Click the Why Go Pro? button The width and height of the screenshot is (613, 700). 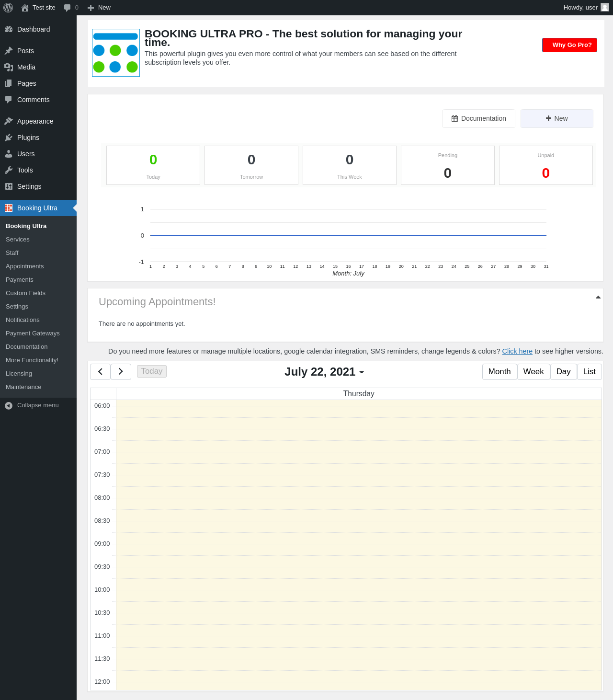pyautogui.click(x=569, y=45)
